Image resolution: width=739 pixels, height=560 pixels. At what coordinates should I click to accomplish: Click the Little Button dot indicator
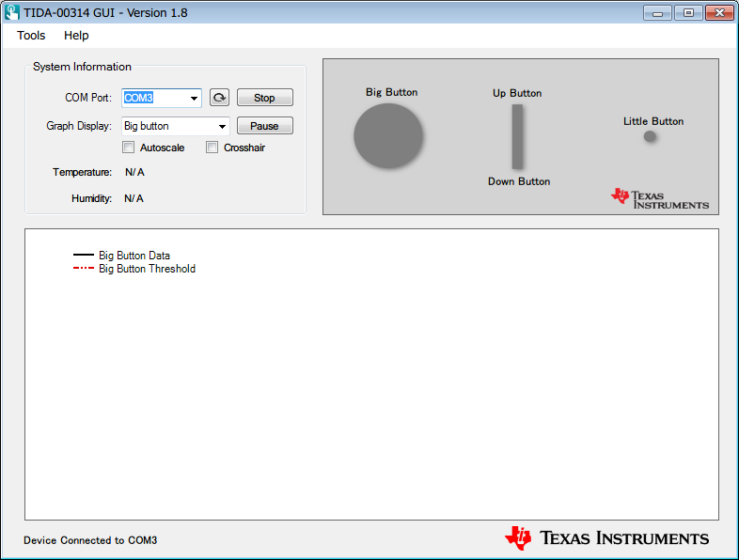click(650, 136)
